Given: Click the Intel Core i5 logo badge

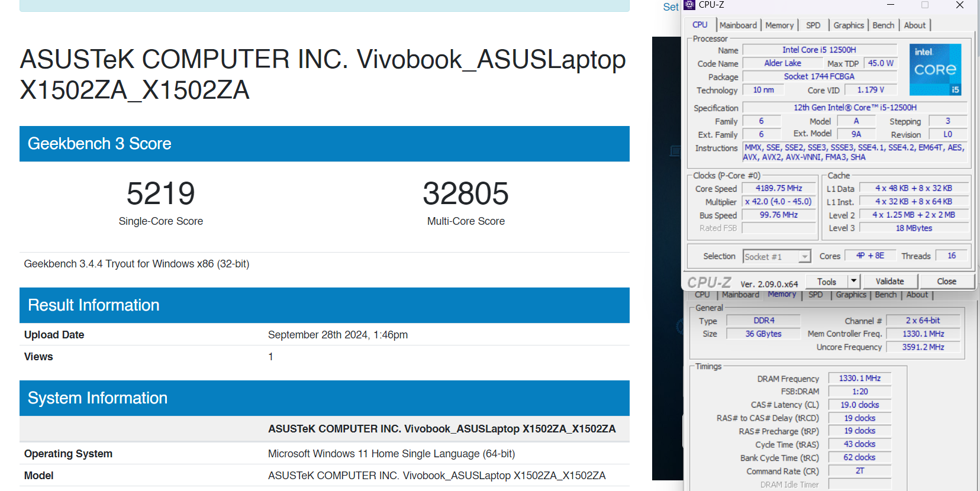Looking at the screenshot, I should point(935,69).
